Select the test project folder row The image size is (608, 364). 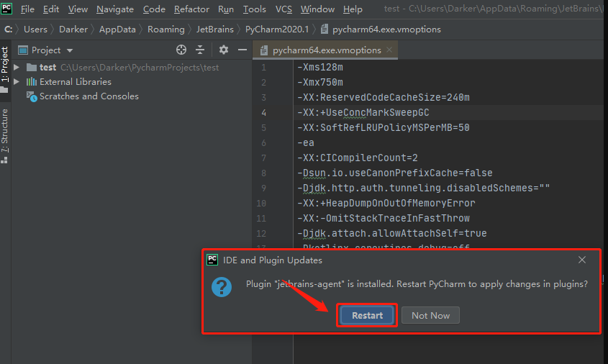click(x=132, y=67)
